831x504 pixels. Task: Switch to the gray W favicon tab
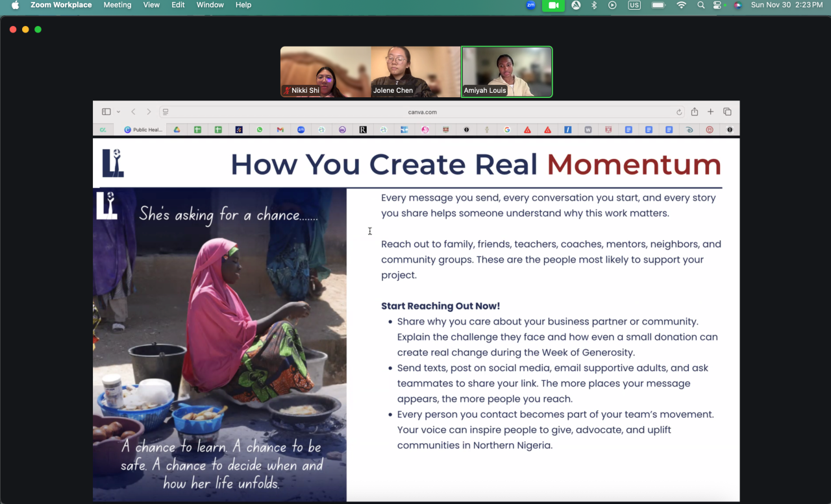point(588,130)
